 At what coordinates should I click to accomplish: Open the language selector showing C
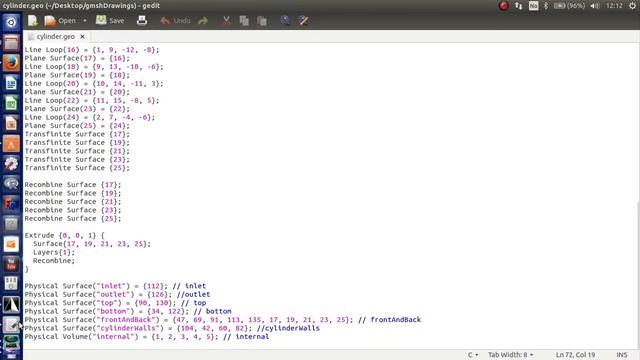click(473, 355)
